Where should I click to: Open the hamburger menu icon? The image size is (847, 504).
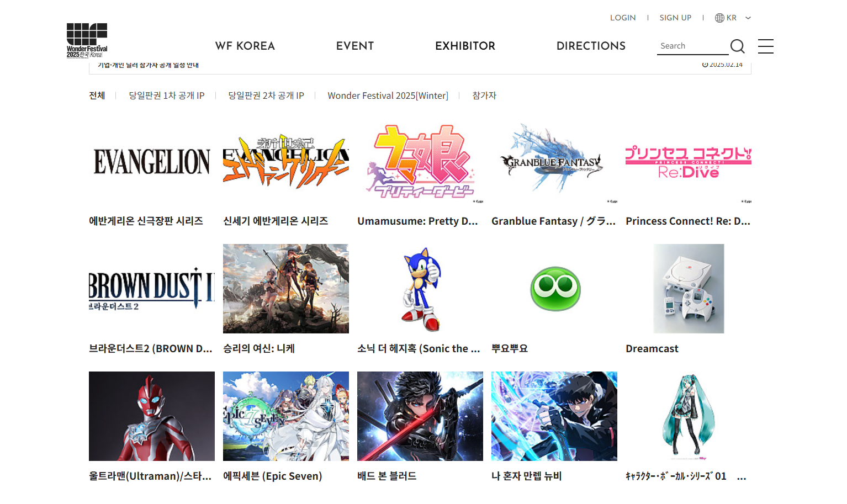click(x=766, y=46)
